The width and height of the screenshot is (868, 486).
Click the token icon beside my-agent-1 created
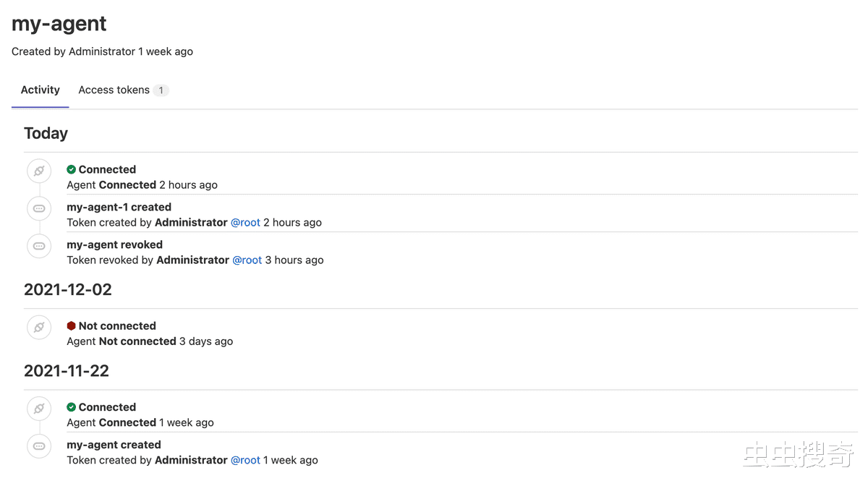38,208
